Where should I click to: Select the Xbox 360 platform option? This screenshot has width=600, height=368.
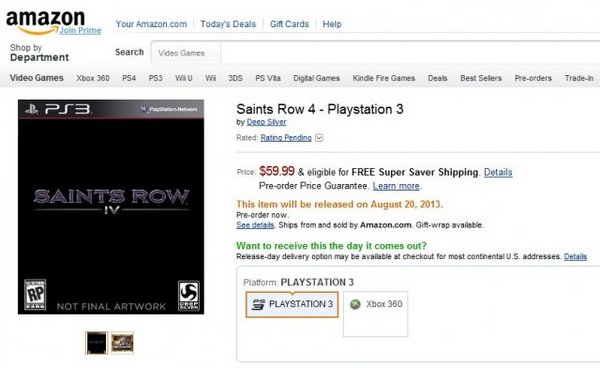(375, 314)
